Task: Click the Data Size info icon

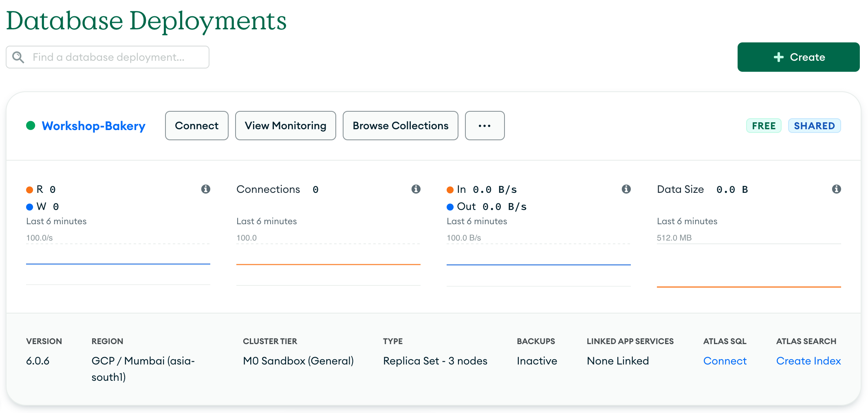Action: coord(837,189)
